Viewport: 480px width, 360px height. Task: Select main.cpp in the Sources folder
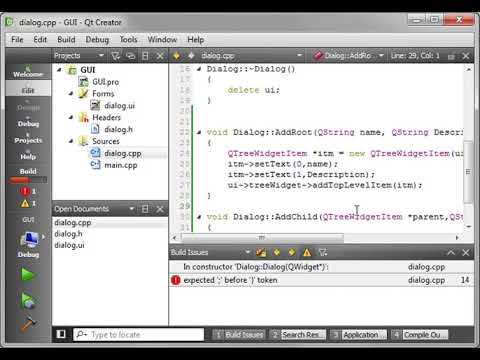point(121,165)
